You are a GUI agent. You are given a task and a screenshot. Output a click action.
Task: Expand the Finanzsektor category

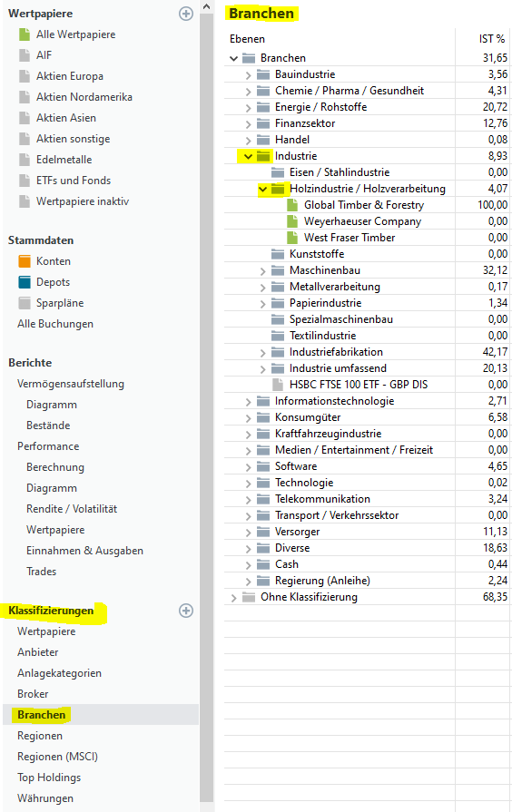(248, 124)
